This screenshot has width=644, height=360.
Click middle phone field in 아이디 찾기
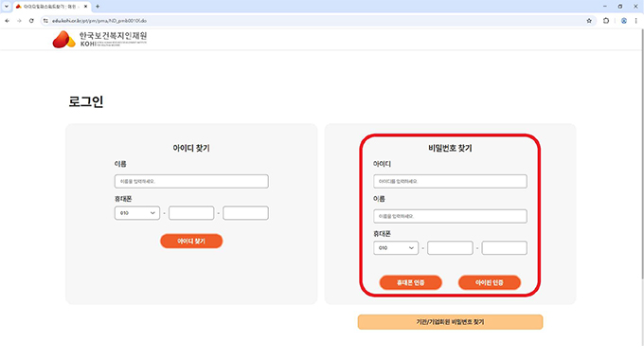(x=191, y=213)
